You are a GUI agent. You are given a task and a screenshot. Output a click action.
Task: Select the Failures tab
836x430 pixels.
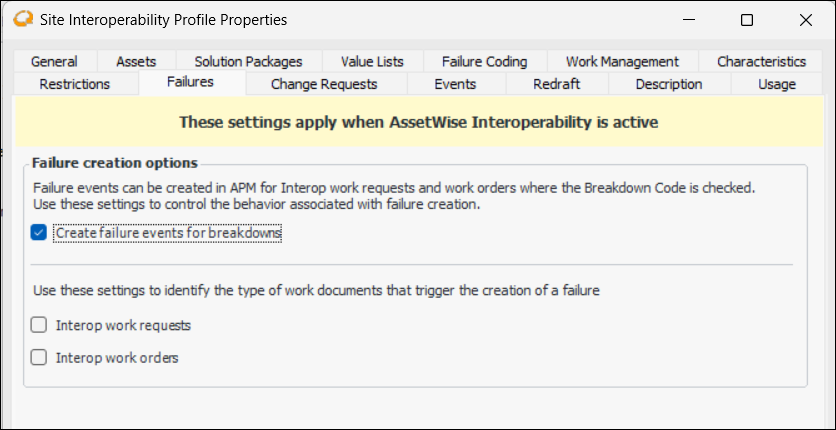click(190, 82)
